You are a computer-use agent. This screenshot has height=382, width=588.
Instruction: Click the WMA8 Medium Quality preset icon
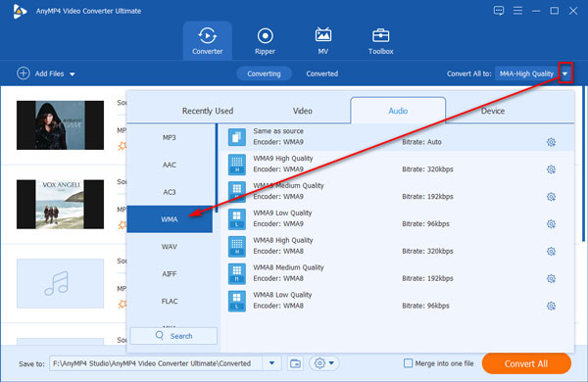coord(237,273)
